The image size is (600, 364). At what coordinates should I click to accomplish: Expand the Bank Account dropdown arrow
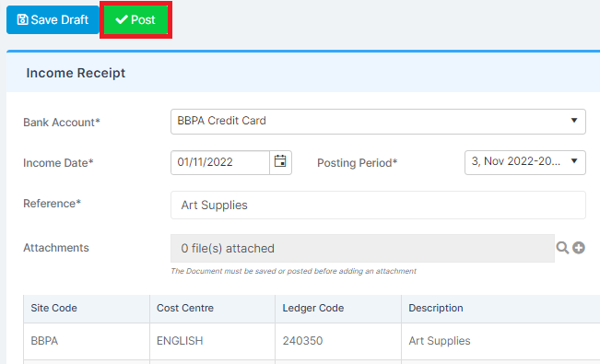[574, 121]
